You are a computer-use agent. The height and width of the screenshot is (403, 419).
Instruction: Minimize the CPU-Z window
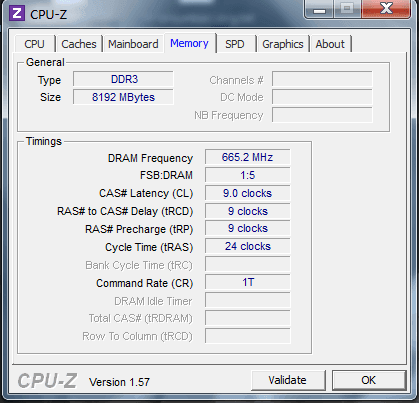319,9
